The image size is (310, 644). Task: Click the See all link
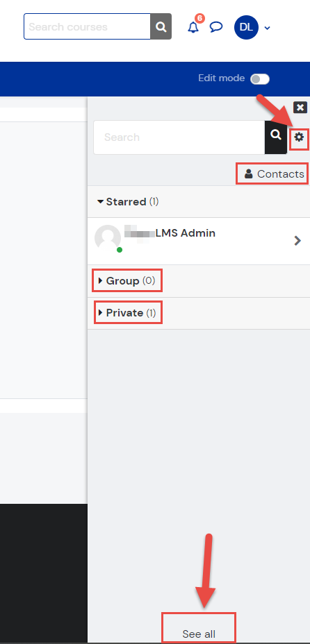point(199,634)
